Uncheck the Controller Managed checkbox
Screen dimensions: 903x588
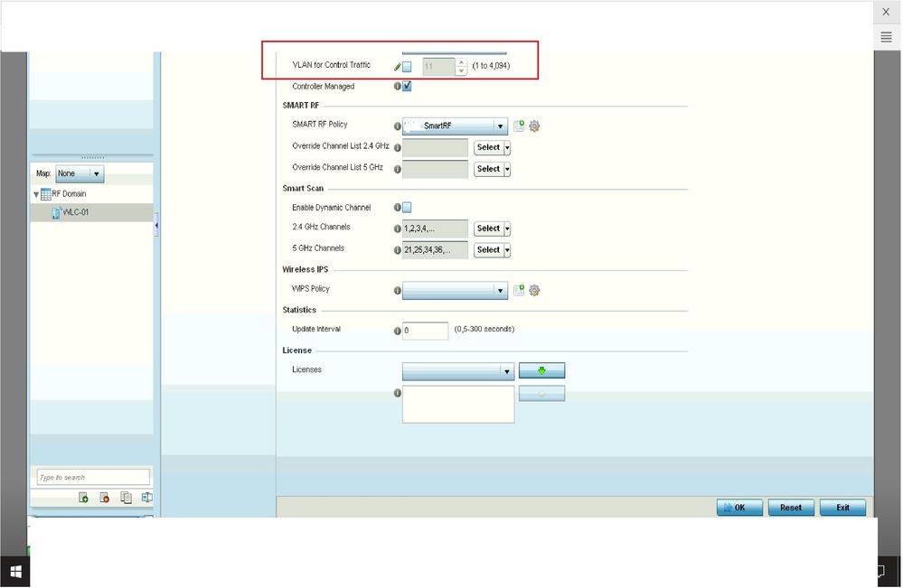tap(407, 87)
